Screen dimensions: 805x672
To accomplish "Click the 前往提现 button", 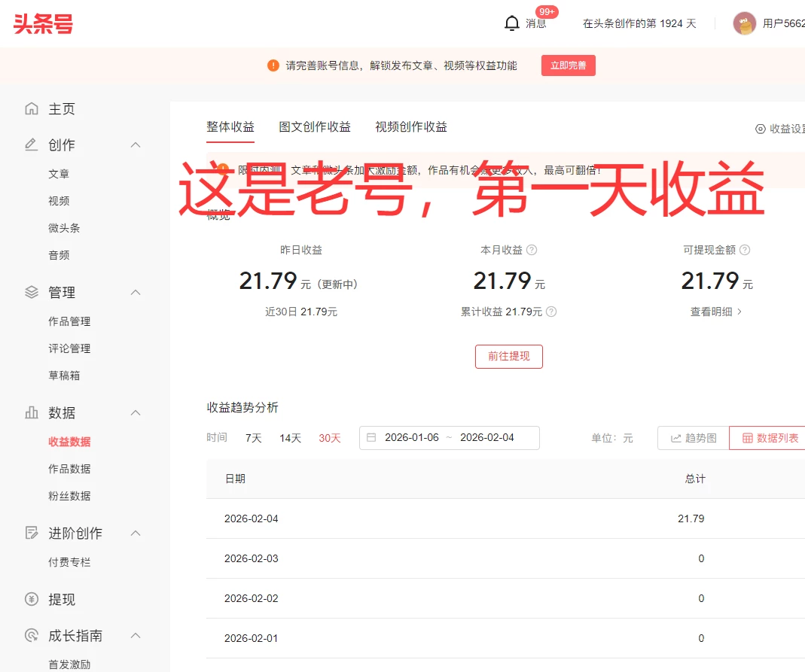I will [508, 357].
